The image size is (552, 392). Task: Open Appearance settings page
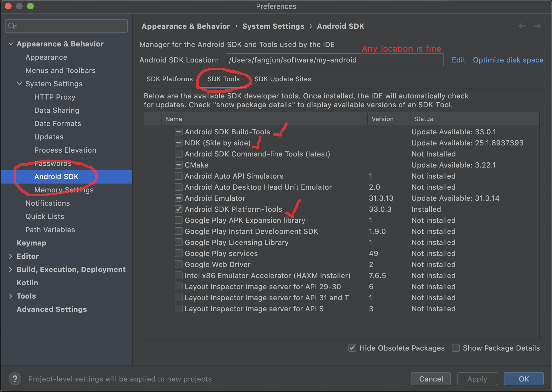point(46,57)
